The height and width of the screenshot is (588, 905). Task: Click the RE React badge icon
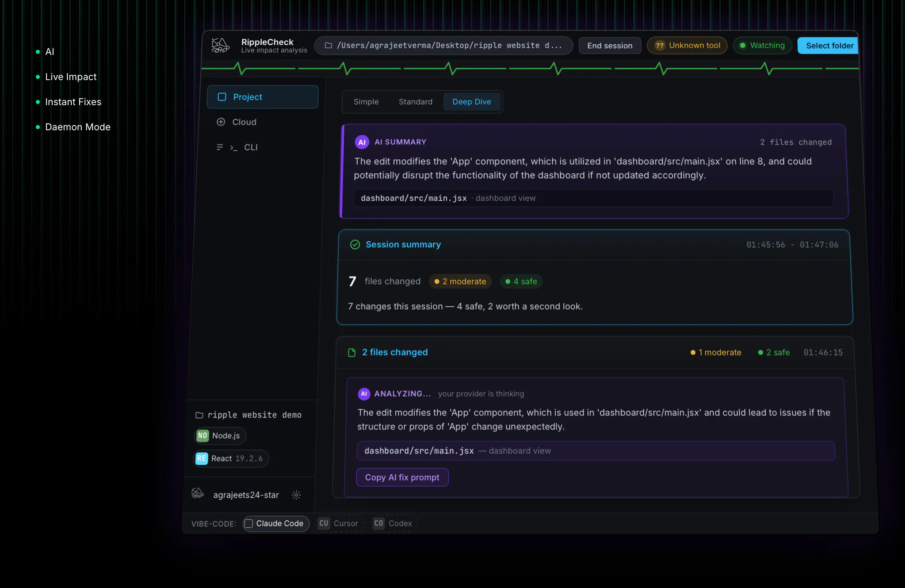pyautogui.click(x=202, y=459)
